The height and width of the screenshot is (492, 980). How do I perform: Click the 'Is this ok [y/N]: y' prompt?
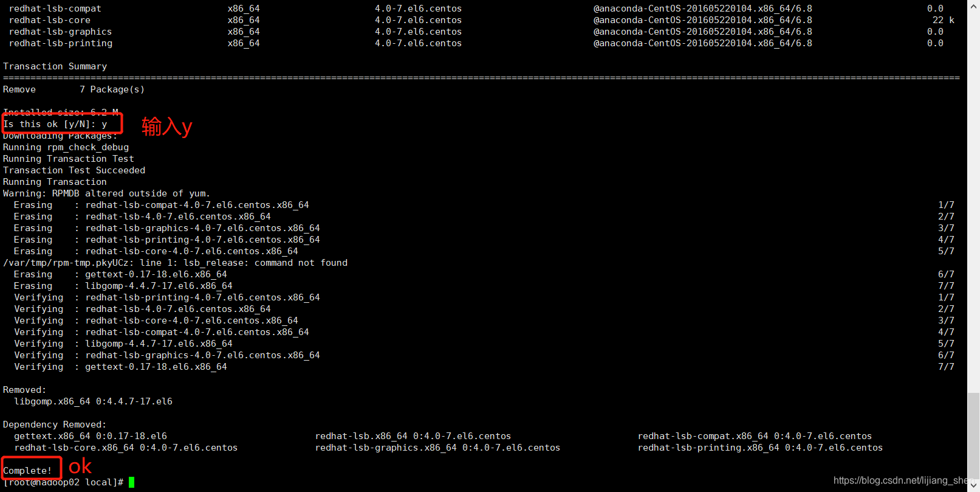tap(55, 124)
